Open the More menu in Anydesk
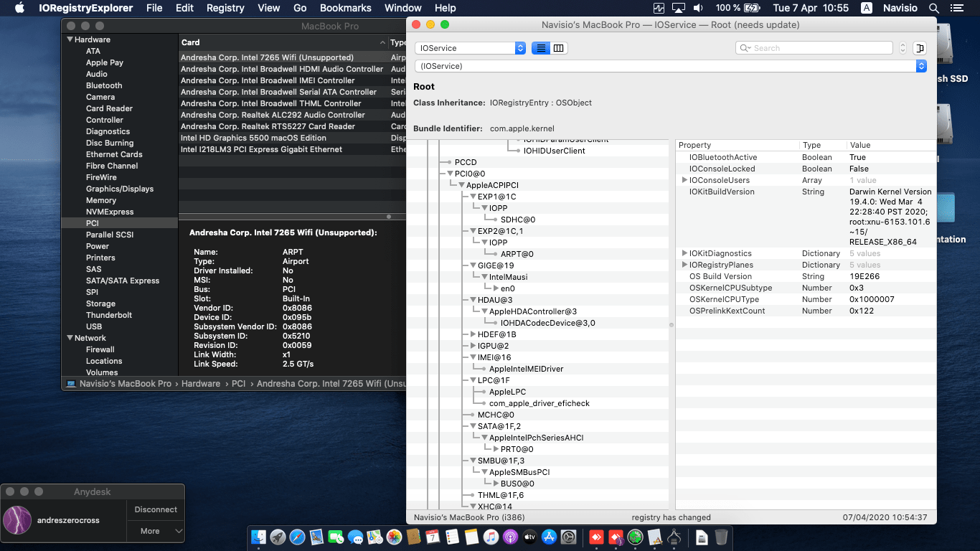 click(x=156, y=531)
